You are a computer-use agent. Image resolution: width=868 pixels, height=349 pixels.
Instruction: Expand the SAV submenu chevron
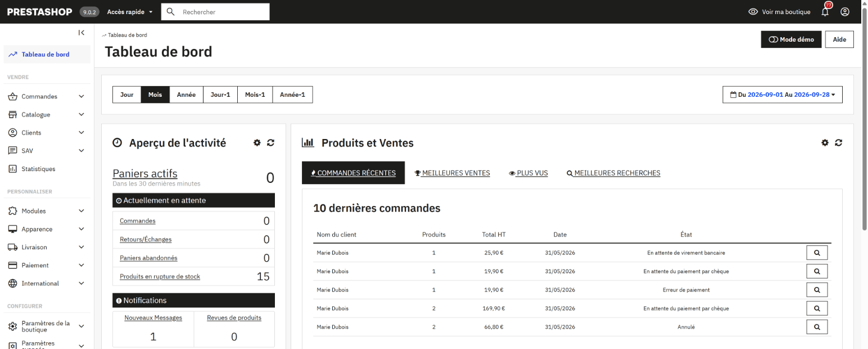82,151
